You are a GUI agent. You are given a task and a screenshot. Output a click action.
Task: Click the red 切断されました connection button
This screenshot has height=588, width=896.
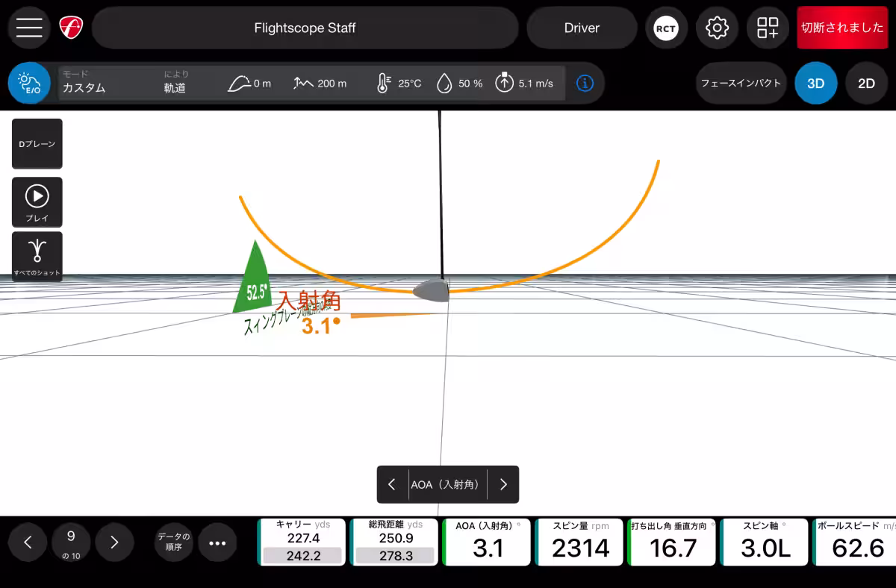pos(842,28)
